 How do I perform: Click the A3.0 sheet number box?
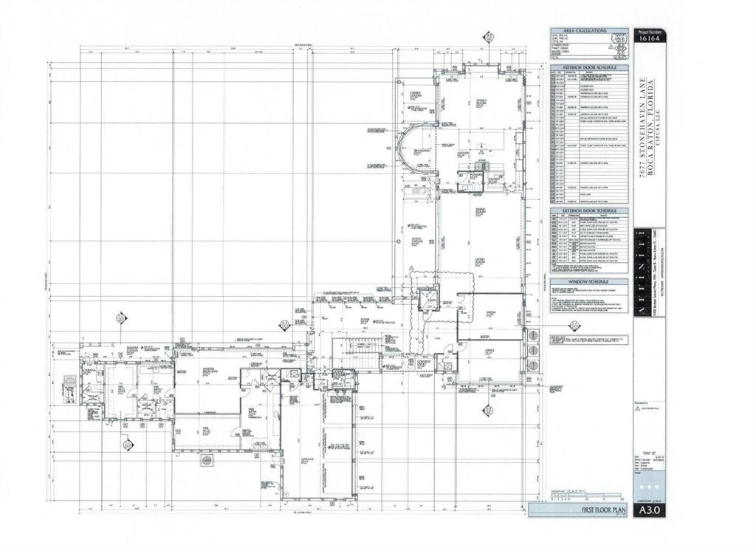tap(649, 510)
